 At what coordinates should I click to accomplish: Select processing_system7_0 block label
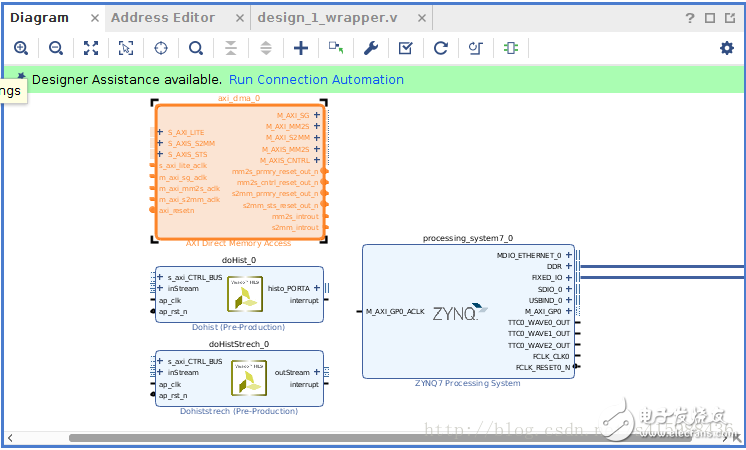pyautogui.click(x=468, y=238)
